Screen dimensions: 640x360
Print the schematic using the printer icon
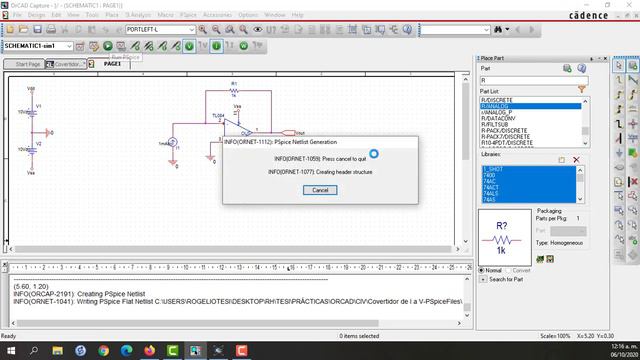pos(51,29)
